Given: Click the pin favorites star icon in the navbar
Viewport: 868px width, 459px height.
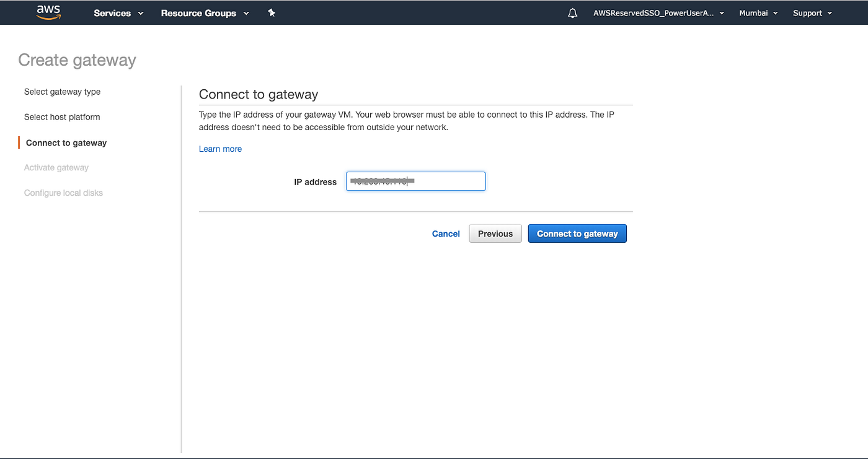Looking at the screenshot, I should (x=272, y=12).
